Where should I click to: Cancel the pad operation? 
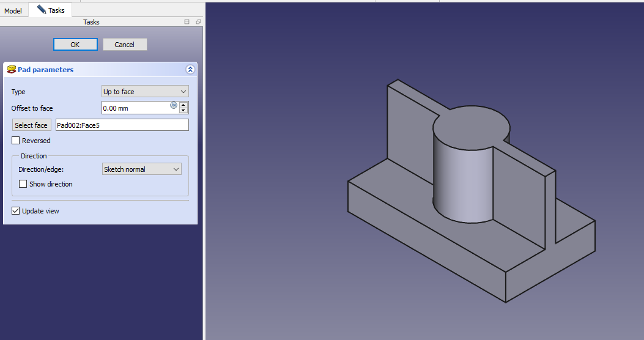(x=125, y=45)
